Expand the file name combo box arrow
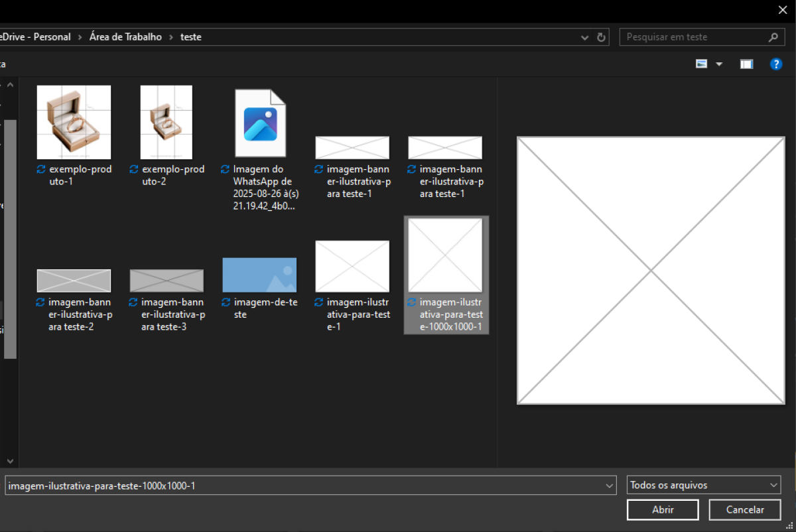The image size is (796, 532). [x=610, y=486]
